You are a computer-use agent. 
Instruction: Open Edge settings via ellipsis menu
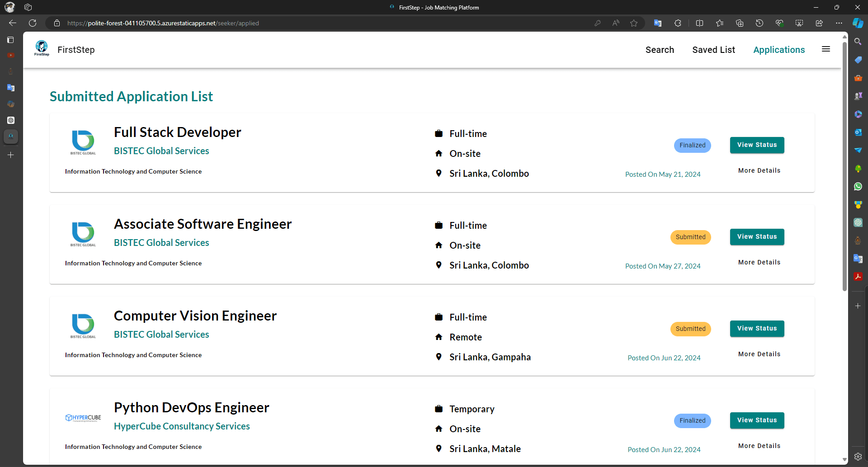pyautogui.click(x=840, y=23)
